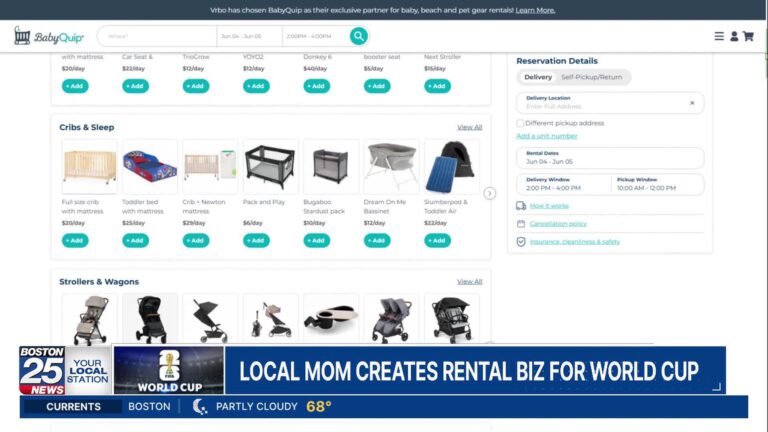Click the Cribs & Sleep section heading
The width and height of the screenshot is (768, 432).
pos(87,127)
